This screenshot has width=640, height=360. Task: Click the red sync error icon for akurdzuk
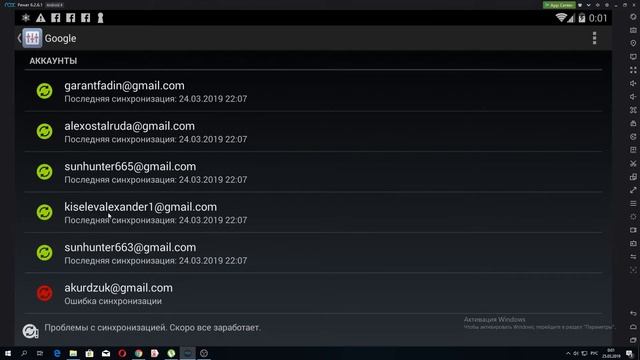coord(44,293)
